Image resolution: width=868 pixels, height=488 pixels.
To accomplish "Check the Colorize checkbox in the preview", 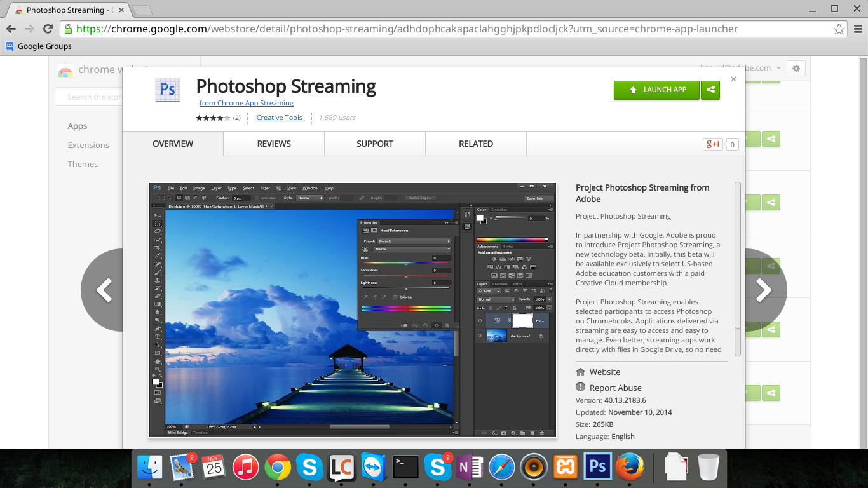I will coord(395,297).
